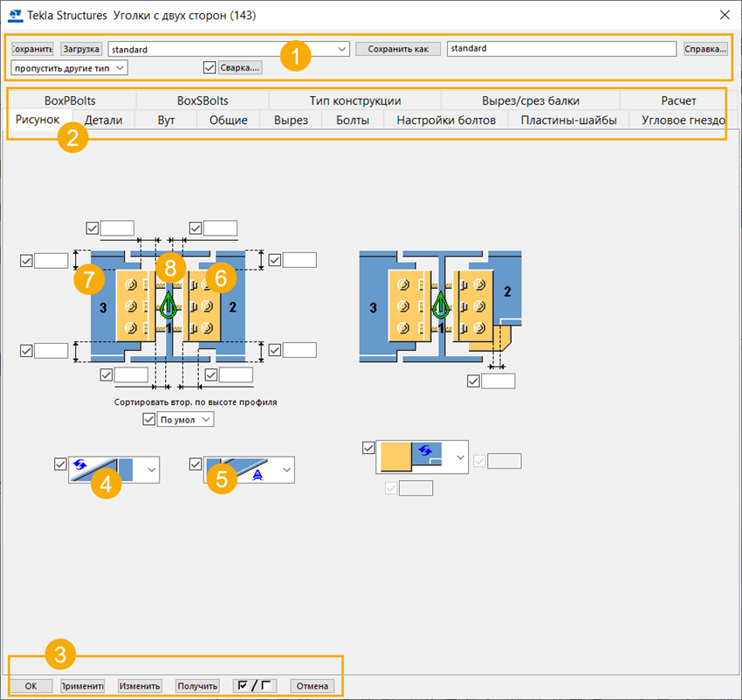Open the Тип конструкции tab

coord(355,101)
